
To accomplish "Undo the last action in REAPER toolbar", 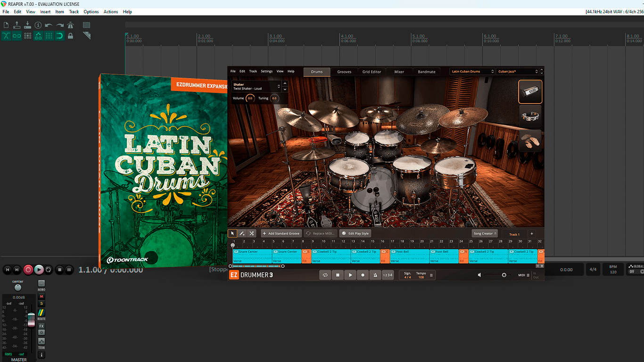I will 49,25.
